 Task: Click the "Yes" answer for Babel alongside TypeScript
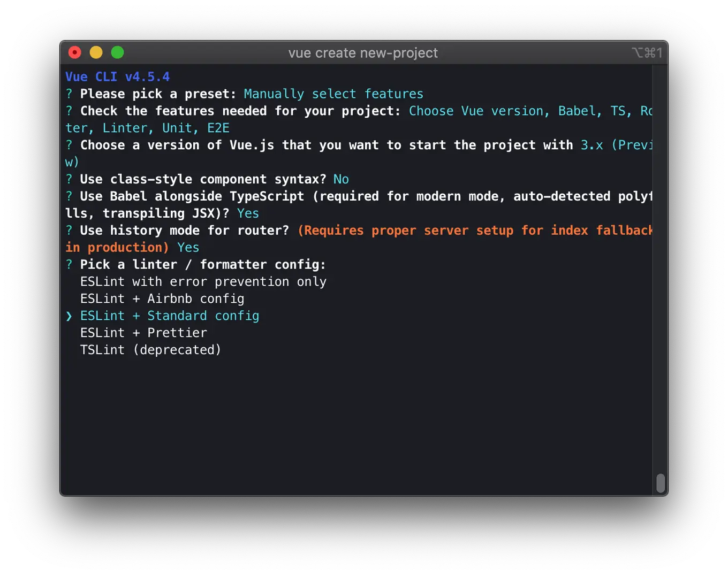(248, 213)
